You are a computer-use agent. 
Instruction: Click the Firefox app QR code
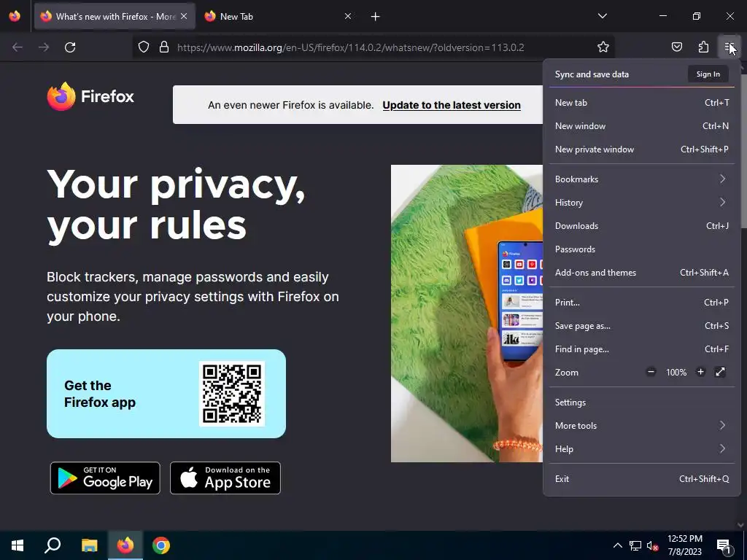coord(232,394)
